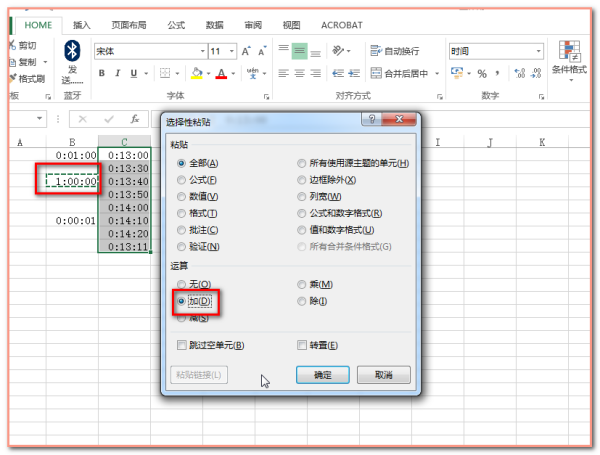Toggle italic formatting
Viewport: 600px width, 455px height.
[117, 73]
